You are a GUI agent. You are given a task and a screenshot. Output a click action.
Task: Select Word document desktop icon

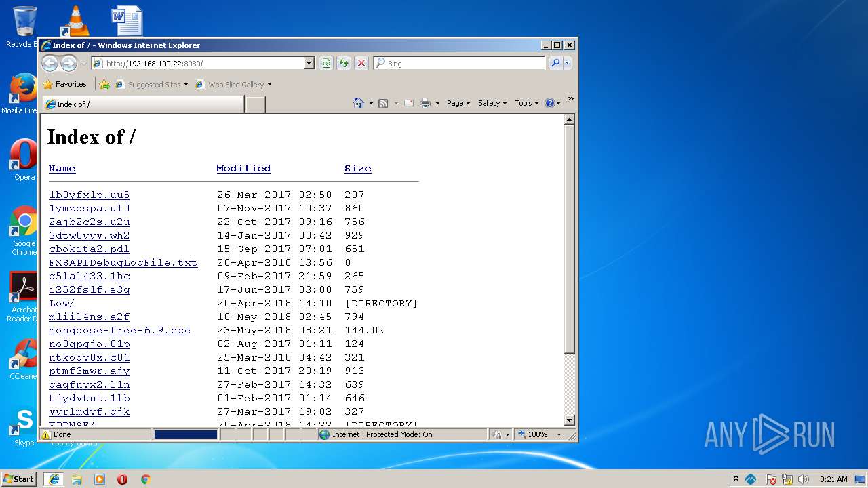127,20
